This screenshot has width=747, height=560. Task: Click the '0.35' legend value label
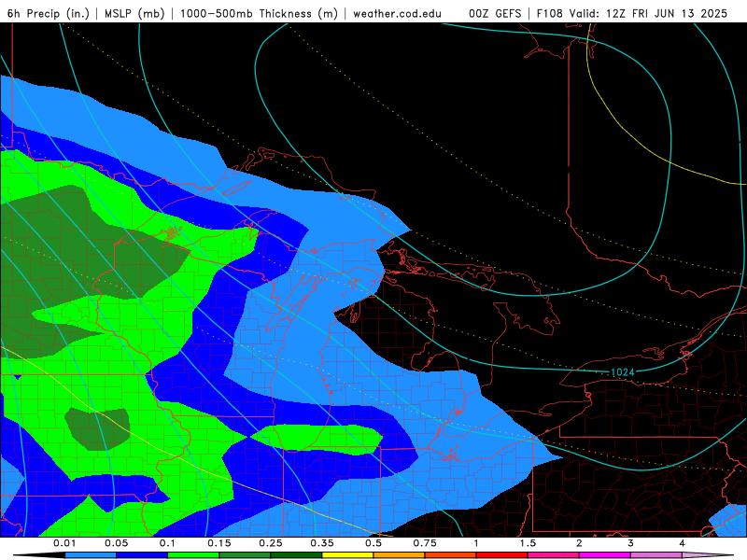(322, 543)
